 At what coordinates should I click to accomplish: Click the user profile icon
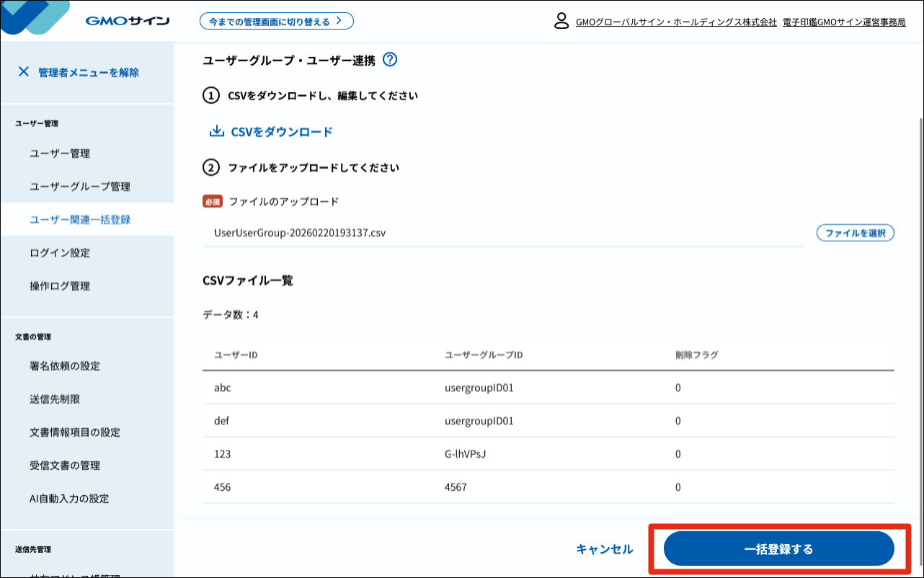[561, 21]
